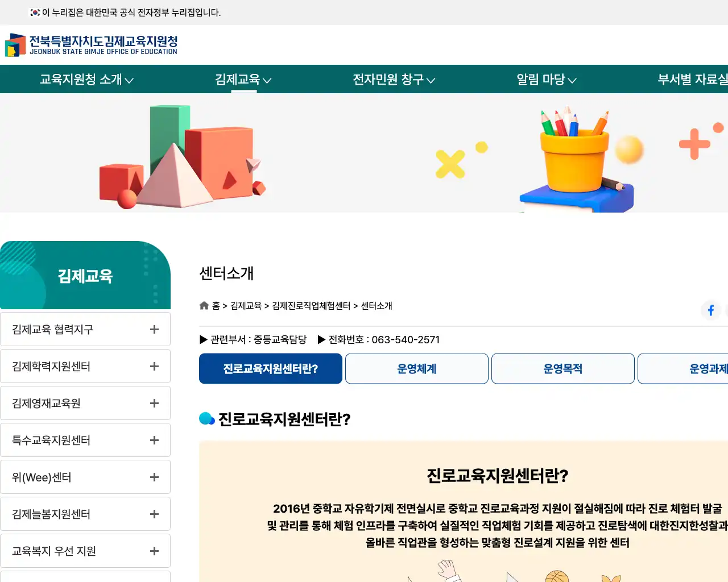The image size is (728, 582).
Task: Open 위(Wee)센터 sidebar link
Action: point(42,477)
